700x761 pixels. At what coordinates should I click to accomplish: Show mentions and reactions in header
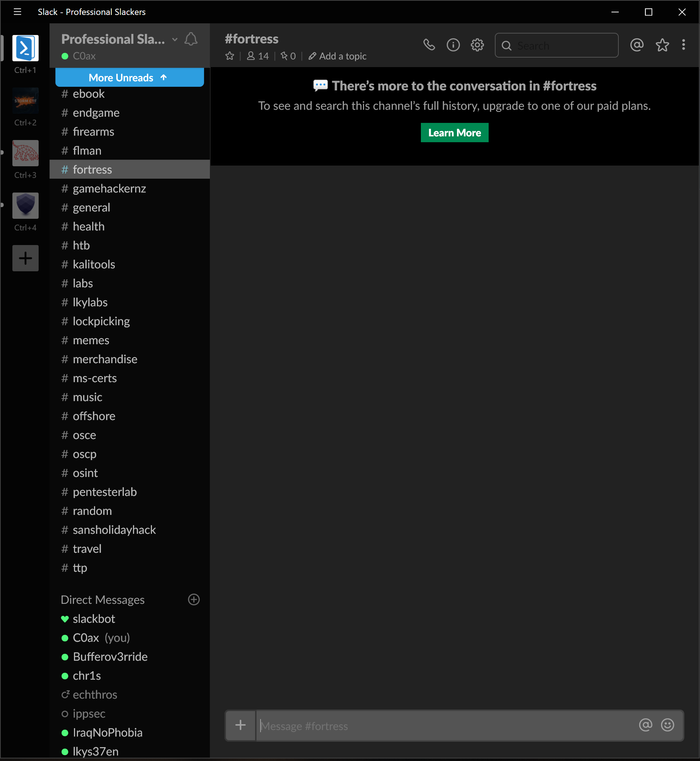pyautogui.click(x=637, y=45)
